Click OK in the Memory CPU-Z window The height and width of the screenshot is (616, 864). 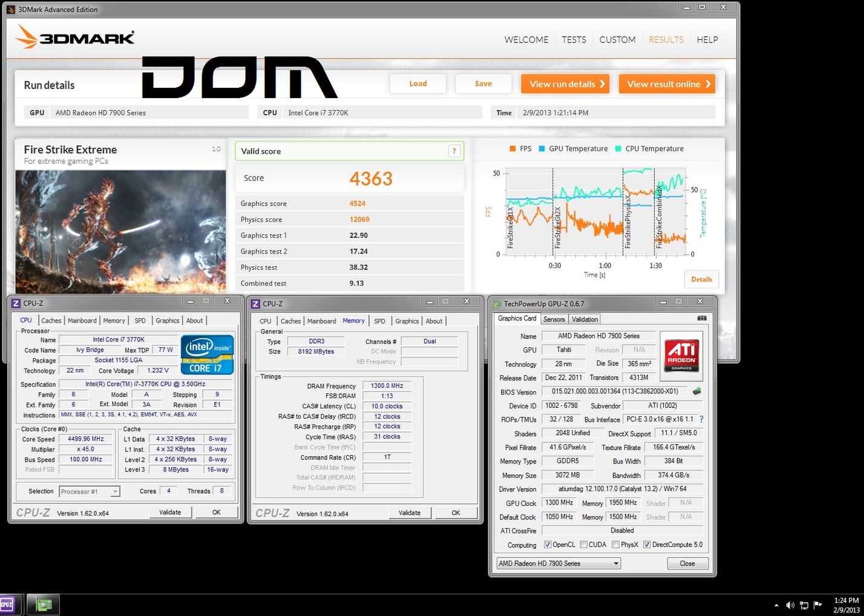(456, 513)
